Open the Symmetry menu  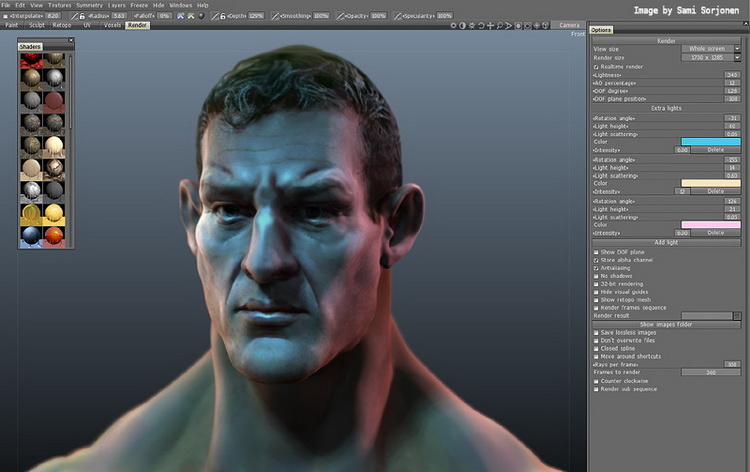click(89, 5)
